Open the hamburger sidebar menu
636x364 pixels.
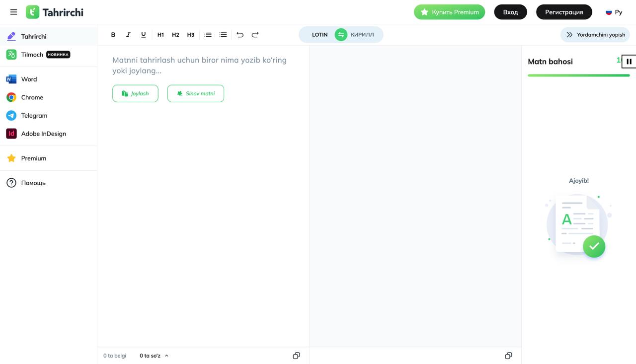pos(13,12)
